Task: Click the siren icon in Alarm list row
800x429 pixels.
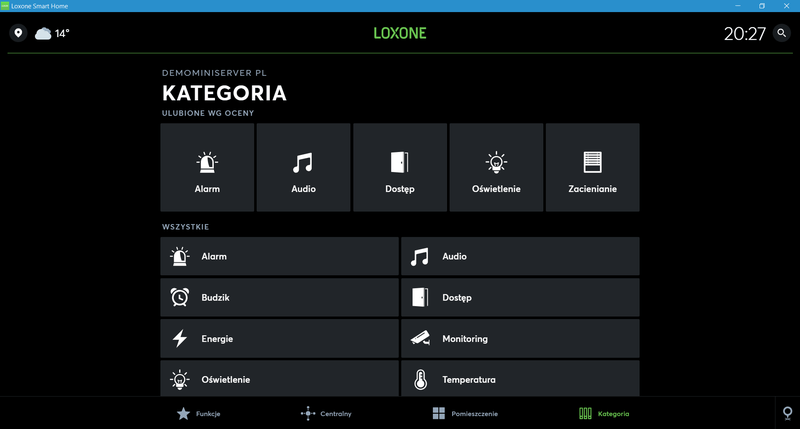Action: point(180,257)
